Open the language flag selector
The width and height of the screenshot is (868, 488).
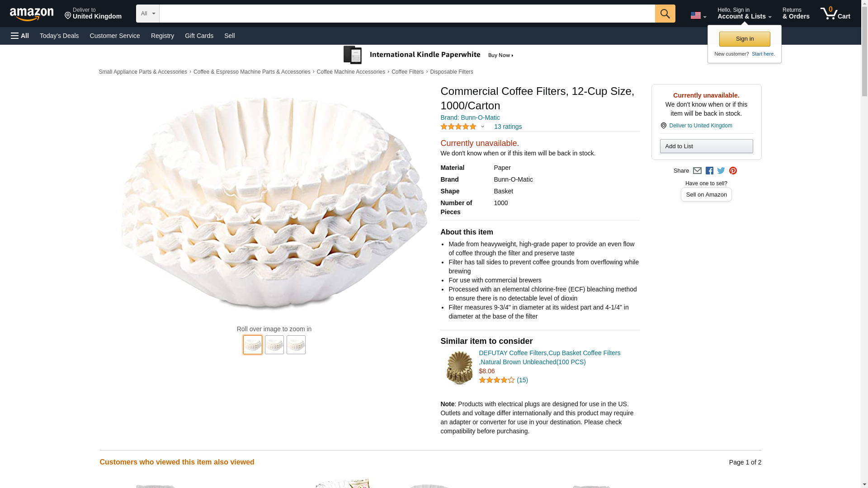pyautogui.click(x=698, y=15)
